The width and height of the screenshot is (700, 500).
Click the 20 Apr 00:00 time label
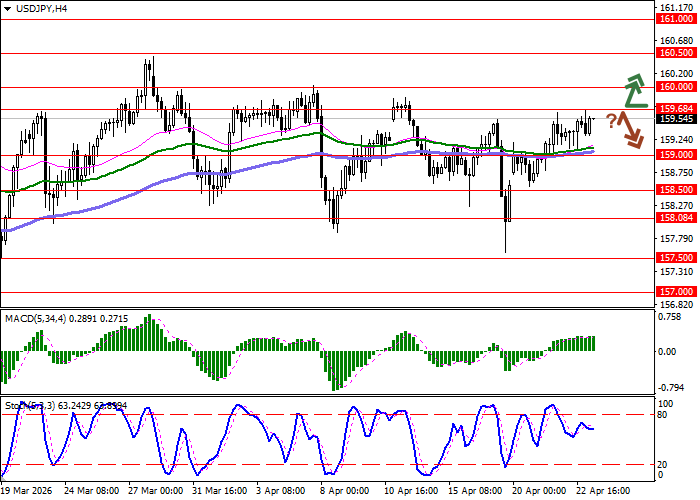coord(539,491)
